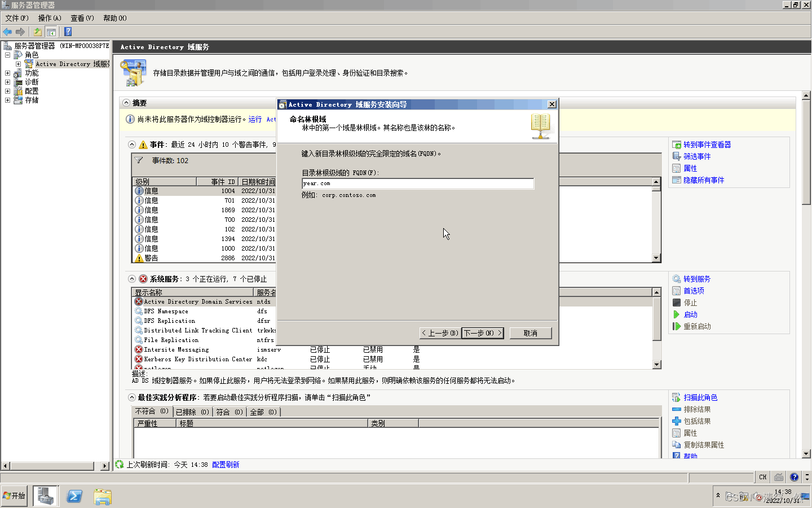Image resolution: width=812 pixels, height=508 pixels.
Task: Open 转到事件查看器 link icon
Action: tap(677, 144)
